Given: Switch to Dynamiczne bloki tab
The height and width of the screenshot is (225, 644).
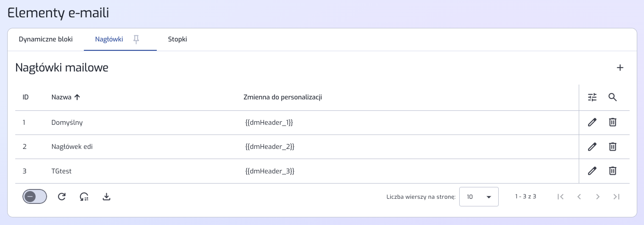Looking at the screenshot, I should [46, 39].
